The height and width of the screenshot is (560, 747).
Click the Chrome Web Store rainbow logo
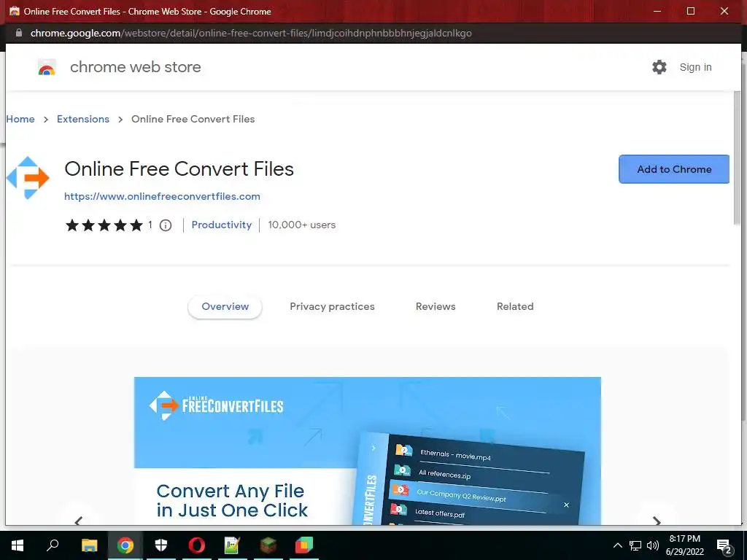(x=47, y=68)
